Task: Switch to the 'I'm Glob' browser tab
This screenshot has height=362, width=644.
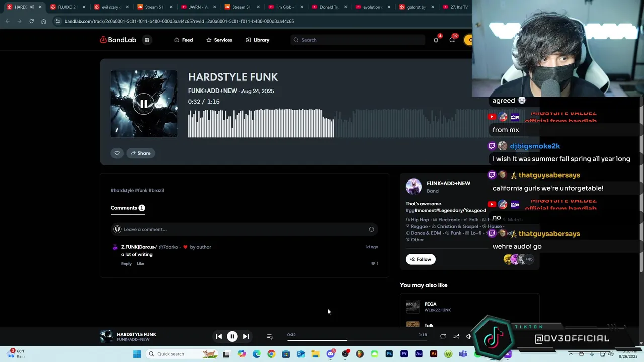Action: click(285, 7)
